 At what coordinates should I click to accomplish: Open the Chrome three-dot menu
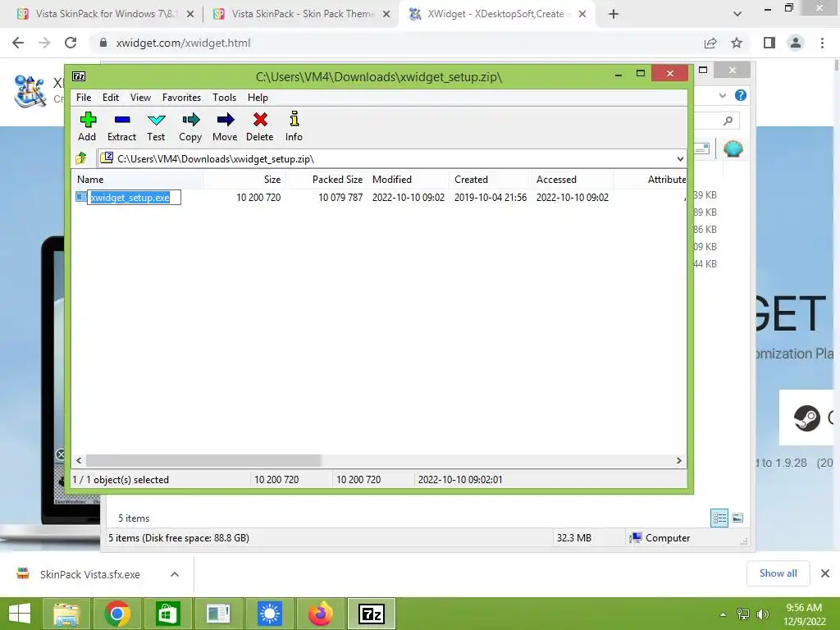coord(822,43)
